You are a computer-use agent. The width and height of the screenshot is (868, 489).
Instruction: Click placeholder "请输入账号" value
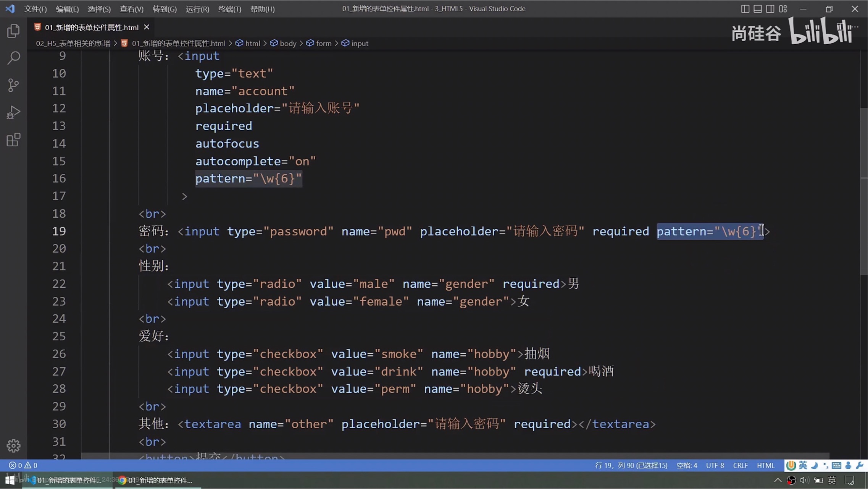coord(320,108)
